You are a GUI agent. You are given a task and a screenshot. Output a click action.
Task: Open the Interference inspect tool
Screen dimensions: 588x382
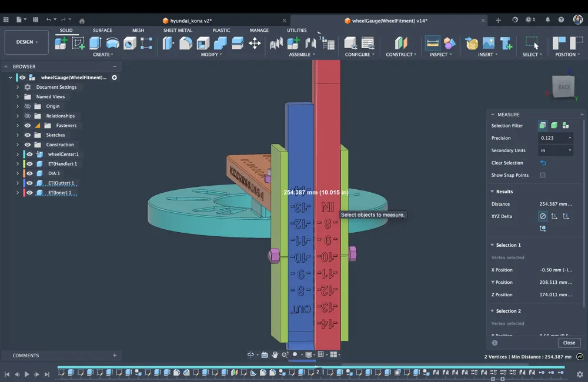coord(449,43)
